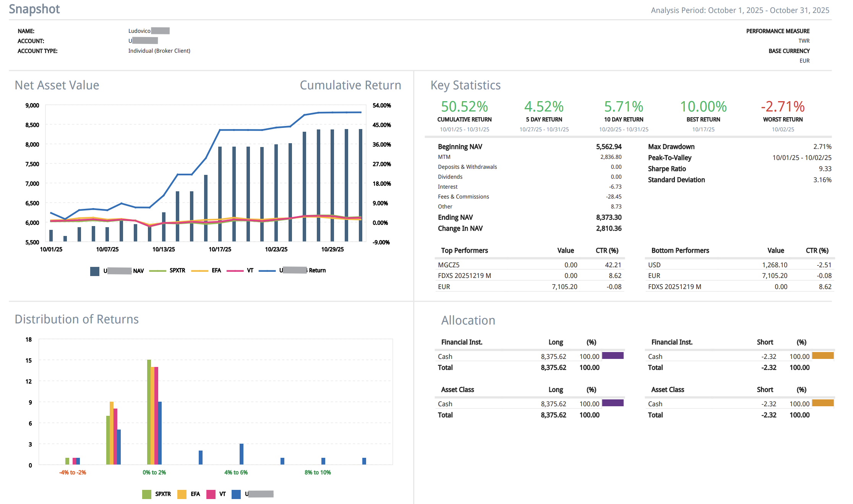Click the blue Return line legend marker
This screenshot has height=504, width=853.
pos(267,271)
